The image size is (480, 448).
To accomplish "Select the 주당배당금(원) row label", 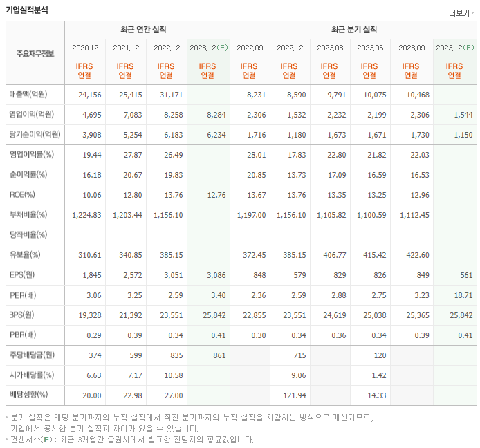I will [32, 355].
